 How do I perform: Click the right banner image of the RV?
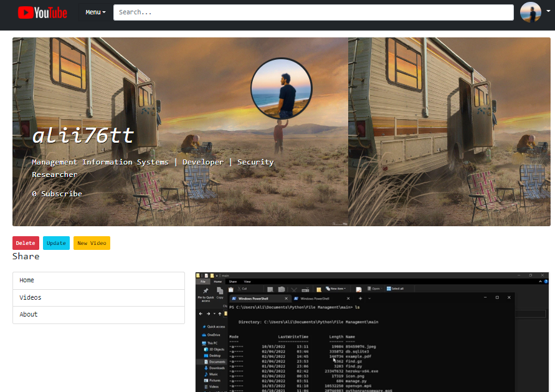(x=449, y=131)
